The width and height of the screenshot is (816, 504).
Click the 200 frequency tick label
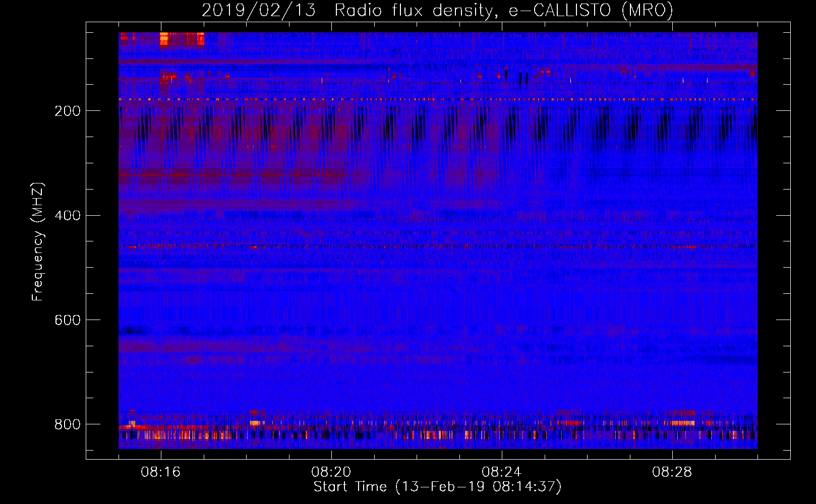pos(68,111)
